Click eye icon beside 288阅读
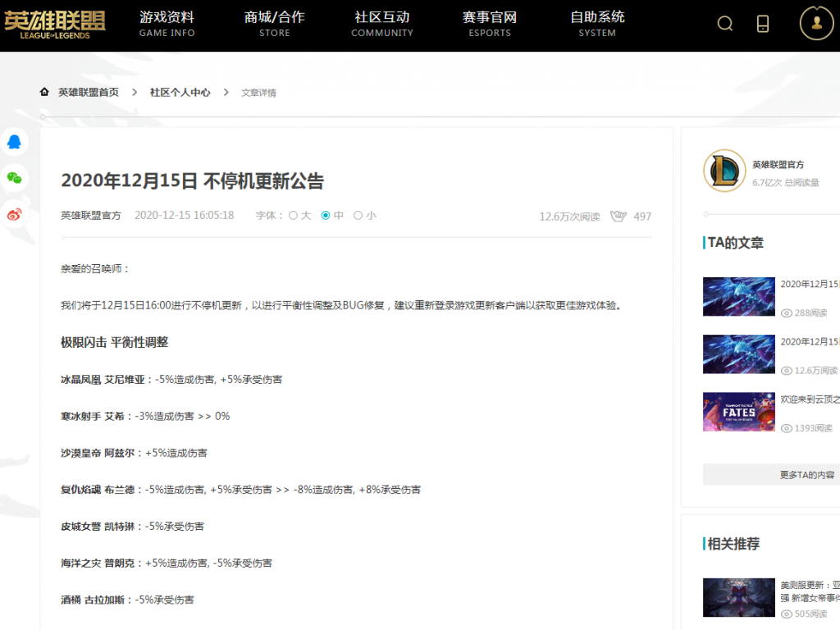The height and width of the screenshot is (630, 840). (x=786, y=313)
